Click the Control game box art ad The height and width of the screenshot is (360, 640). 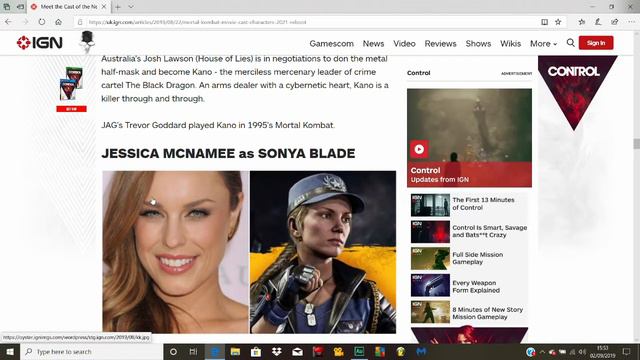coord(71,84)
